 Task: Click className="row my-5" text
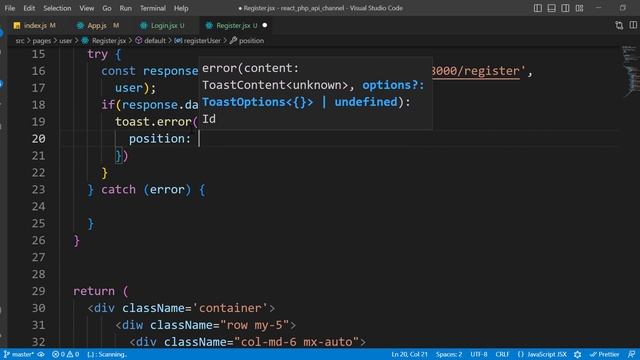220,325
